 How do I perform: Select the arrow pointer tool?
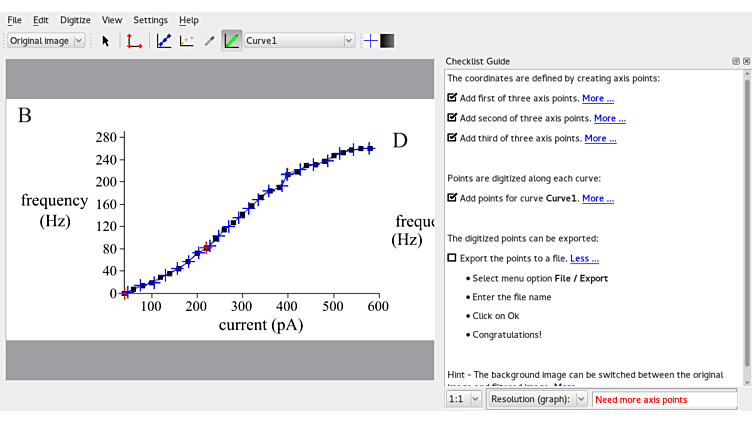(106, 41)
